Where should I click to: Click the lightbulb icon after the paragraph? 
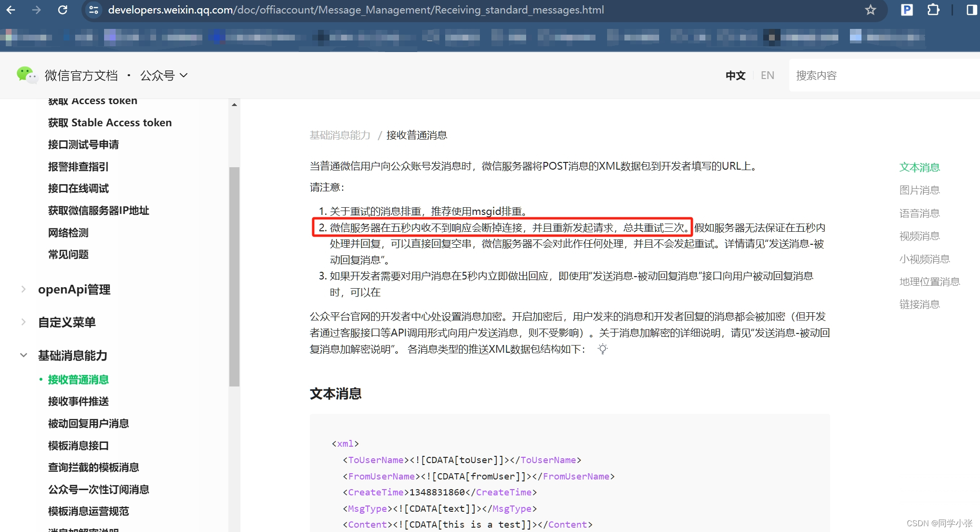pyautogui.click(x=603, y=349)
